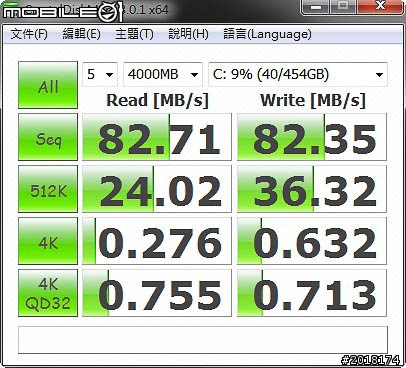
Task: Select the 512K write value 36.32
Action: point(312,189)
